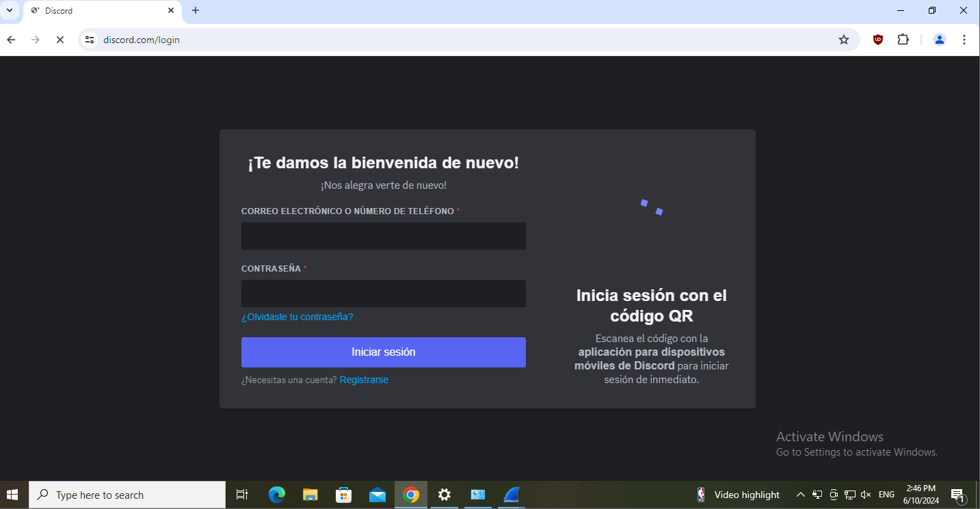
Task: Click the Iniciar sesión button
Action: (x=384, y=352)
